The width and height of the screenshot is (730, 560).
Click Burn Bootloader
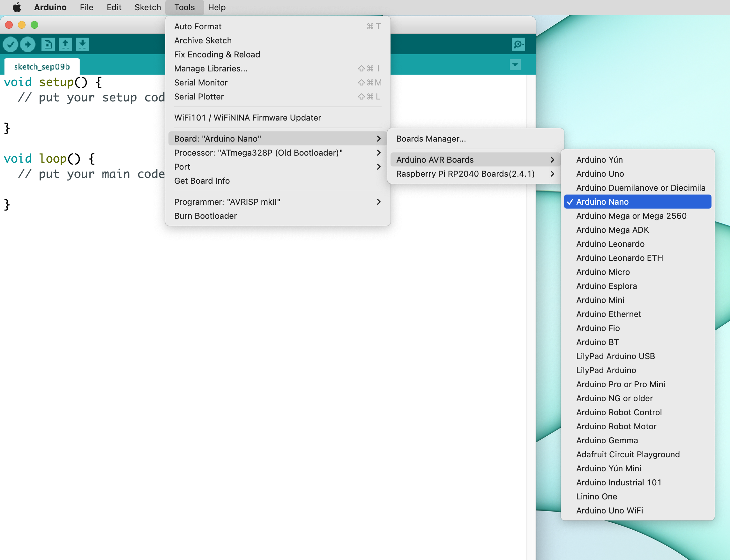point(278,216)
